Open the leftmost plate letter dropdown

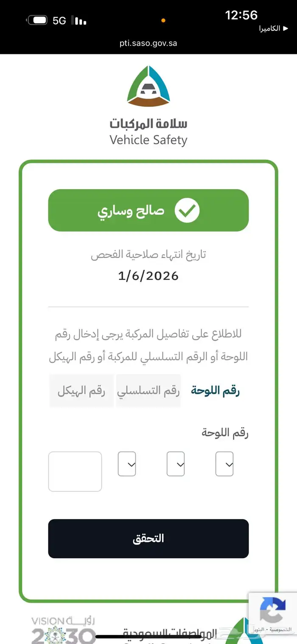(x=126, y=464)
